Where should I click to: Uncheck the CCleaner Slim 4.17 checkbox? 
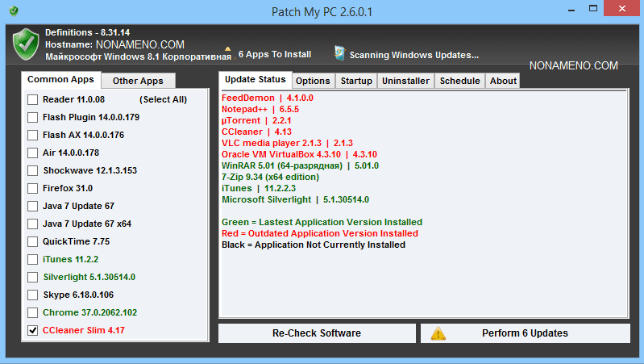(x=32, y=330)
